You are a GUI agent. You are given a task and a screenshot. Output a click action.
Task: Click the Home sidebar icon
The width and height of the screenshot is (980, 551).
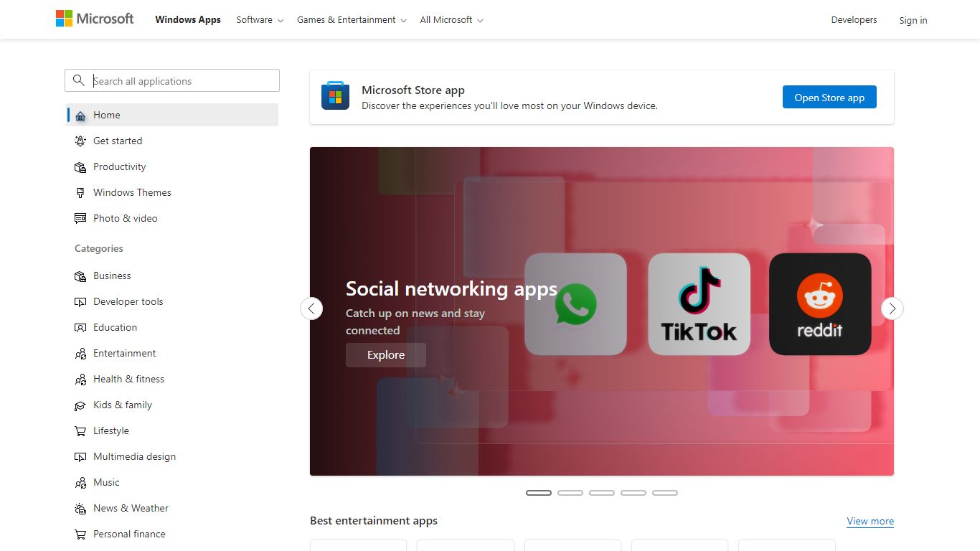click(x=80, y=116)
